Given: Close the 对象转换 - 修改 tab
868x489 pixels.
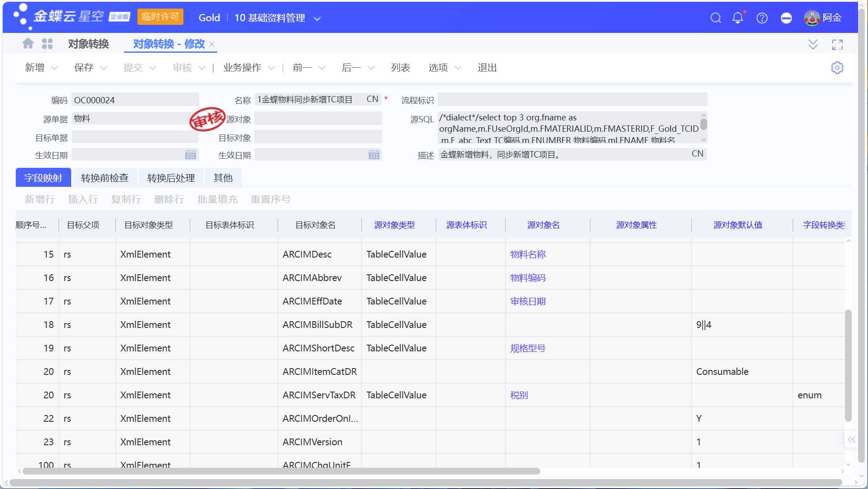Looking at the screenshot, I should [x=212, y=44].
